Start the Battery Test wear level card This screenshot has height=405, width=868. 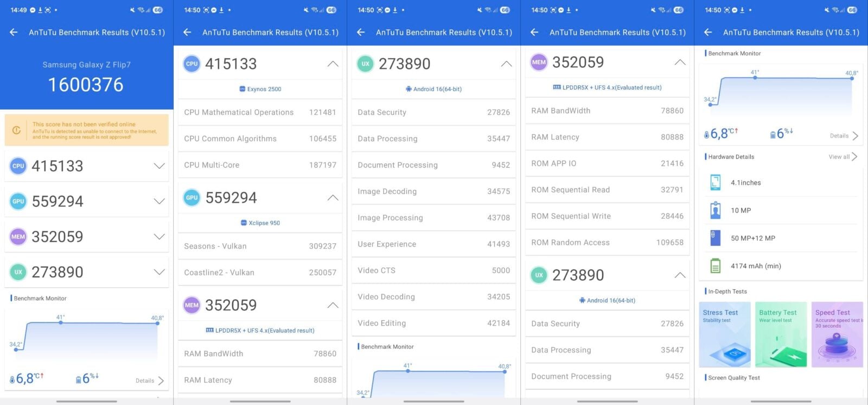point(781,334)
